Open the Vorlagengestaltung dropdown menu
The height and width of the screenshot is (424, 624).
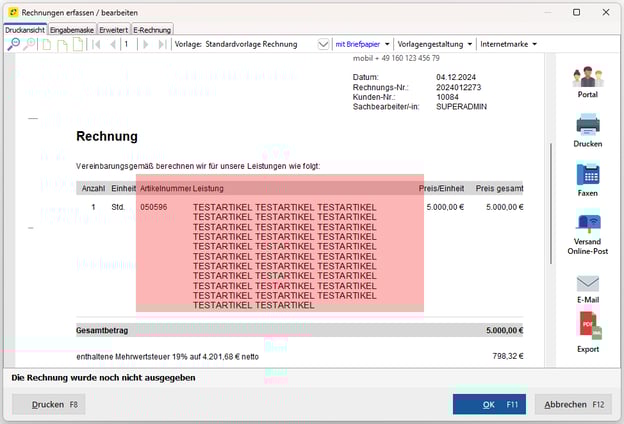click(435, 45)
